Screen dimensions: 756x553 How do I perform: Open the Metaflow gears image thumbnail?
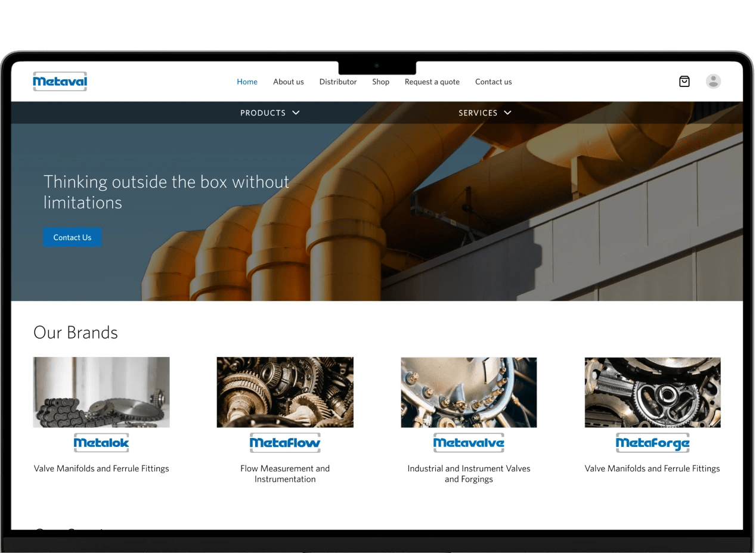pyautogui.click(x=285, y=392)
